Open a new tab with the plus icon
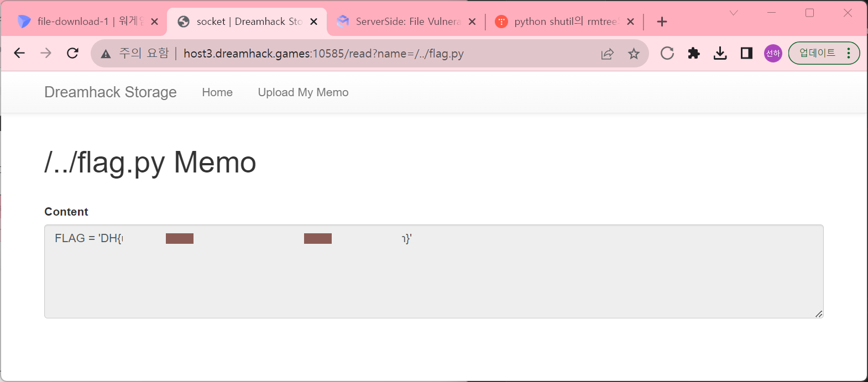868x382 pixels. pos(662,22)
